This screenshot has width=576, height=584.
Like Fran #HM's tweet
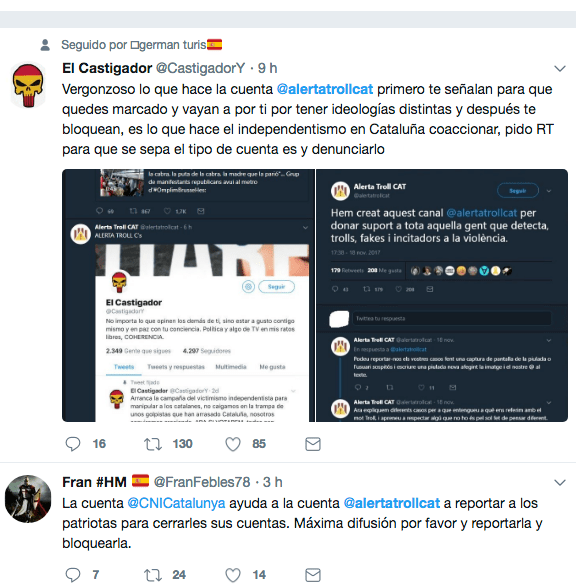coord(233,575)
